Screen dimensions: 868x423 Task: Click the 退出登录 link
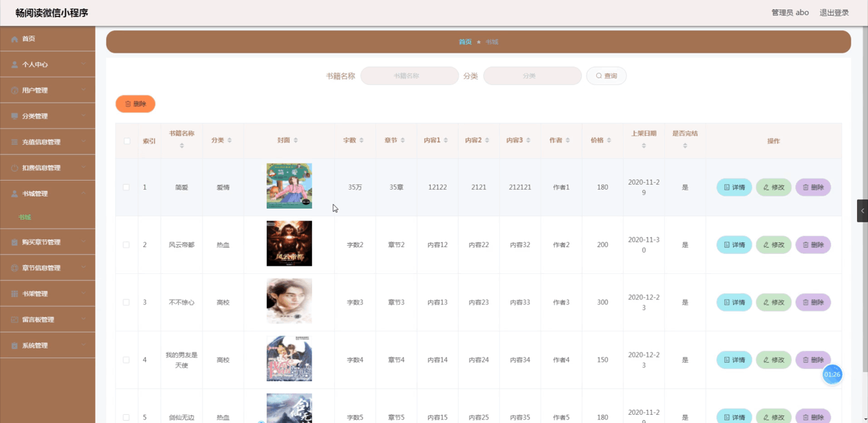834,12
